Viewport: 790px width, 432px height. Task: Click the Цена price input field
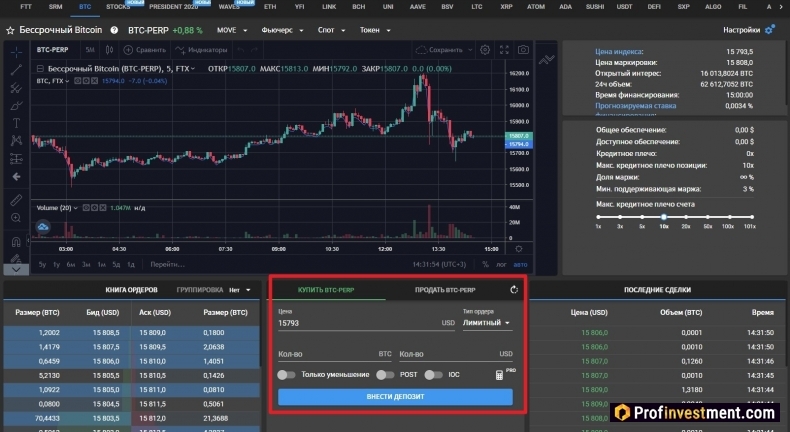pos(366,323)
